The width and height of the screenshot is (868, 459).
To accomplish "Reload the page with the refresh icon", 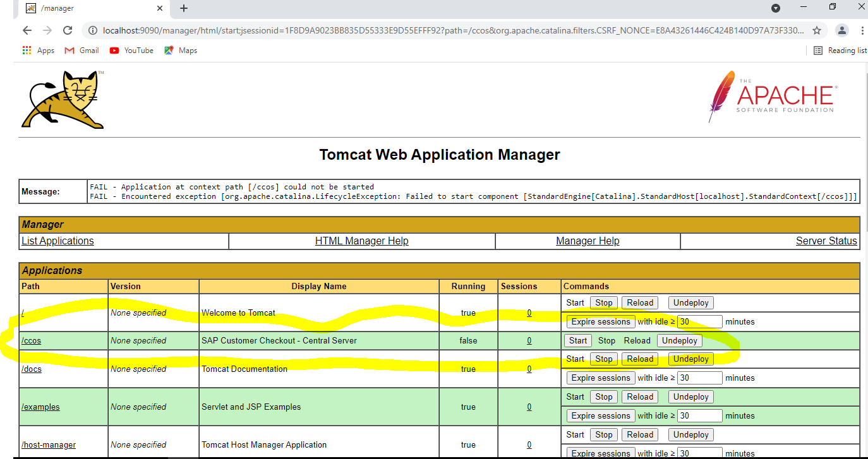I will pos(68,30).
